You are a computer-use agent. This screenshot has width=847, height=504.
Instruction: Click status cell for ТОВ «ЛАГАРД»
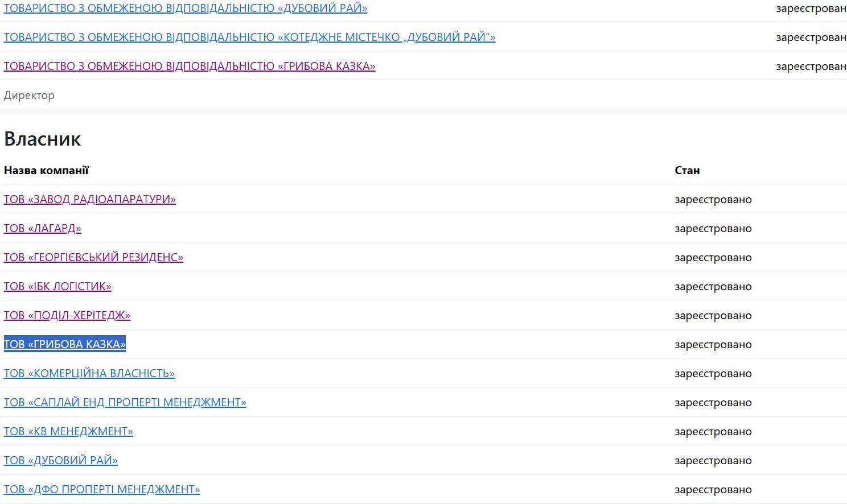713,228
